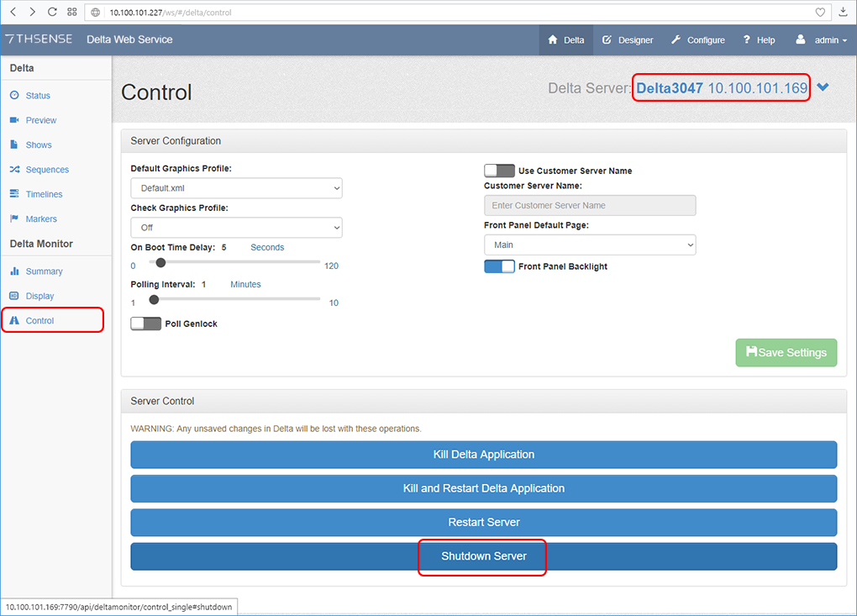Go to the Markers page
Image resolution: width=857 pixels, height=616 pixels.
click(41, 218)
